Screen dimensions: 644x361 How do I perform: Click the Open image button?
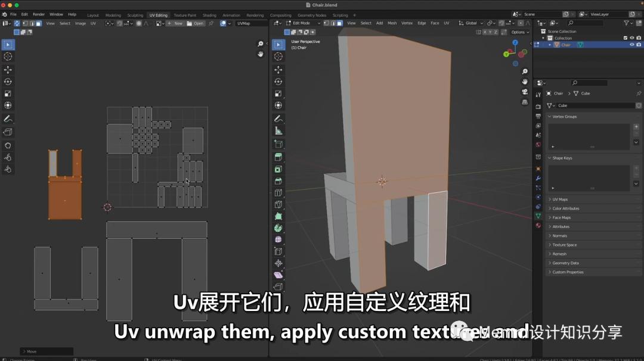click(195, 23)
